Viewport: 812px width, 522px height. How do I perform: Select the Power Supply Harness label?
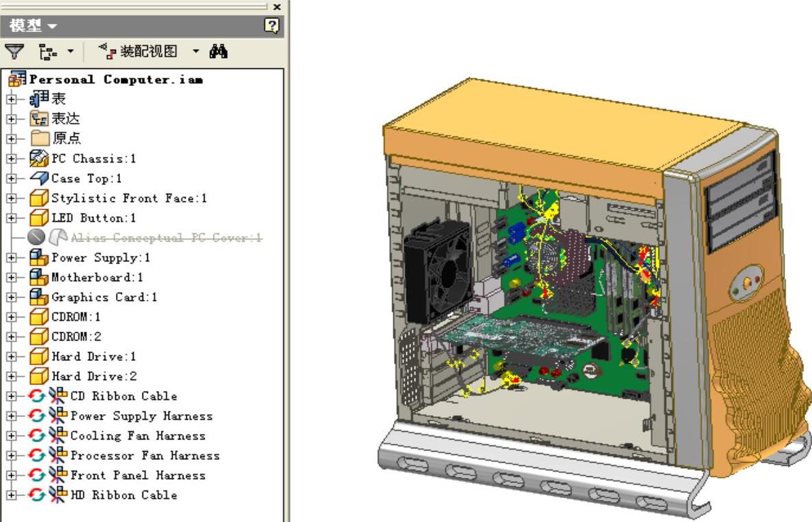[141, 416]
